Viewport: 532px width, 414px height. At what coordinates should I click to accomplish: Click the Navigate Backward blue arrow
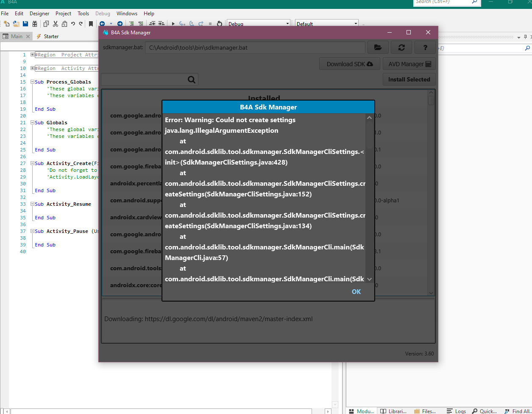coord(102,24)
